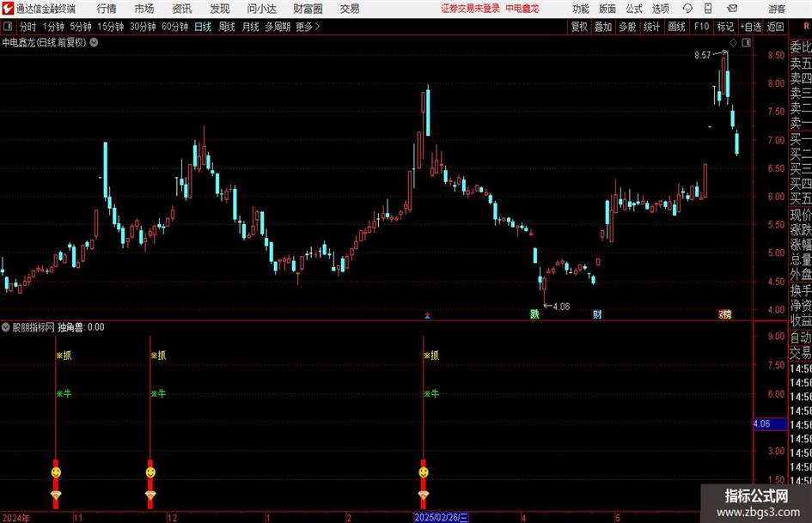
Task: Click the second diamond gem signal icon
Action: [150, 496]
